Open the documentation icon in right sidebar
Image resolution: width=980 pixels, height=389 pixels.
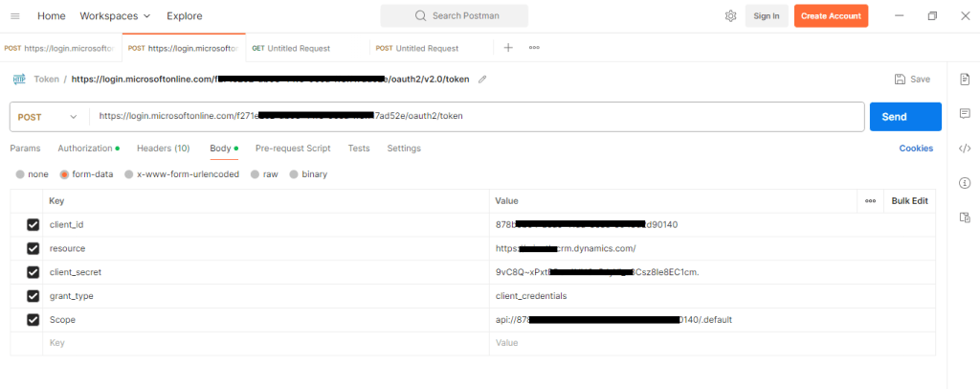click(x=965, y=79)
